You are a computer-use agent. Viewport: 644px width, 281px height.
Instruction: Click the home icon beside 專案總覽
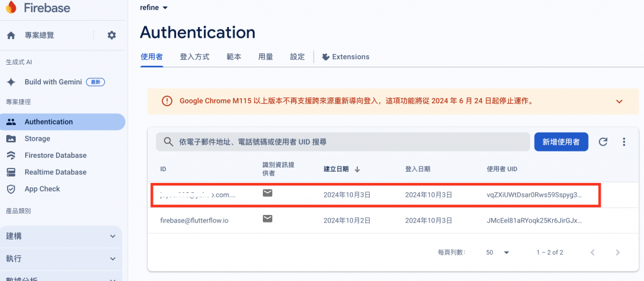(11, 35)
